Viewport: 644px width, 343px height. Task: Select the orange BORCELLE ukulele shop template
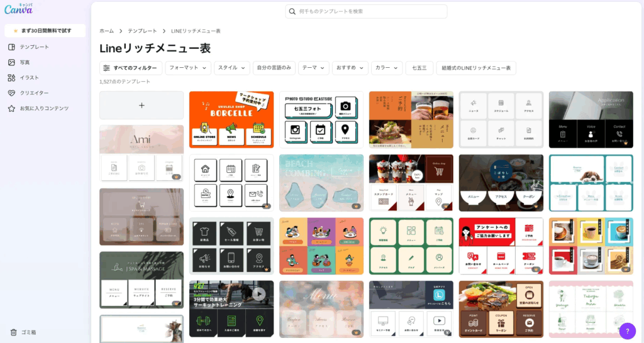pyautogui.click(x=231, y=119)
